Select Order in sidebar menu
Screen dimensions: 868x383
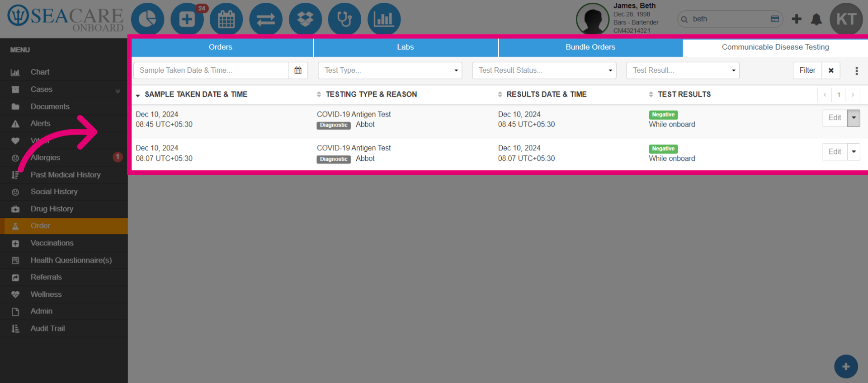pyautogui.click(x=64, y=226)
